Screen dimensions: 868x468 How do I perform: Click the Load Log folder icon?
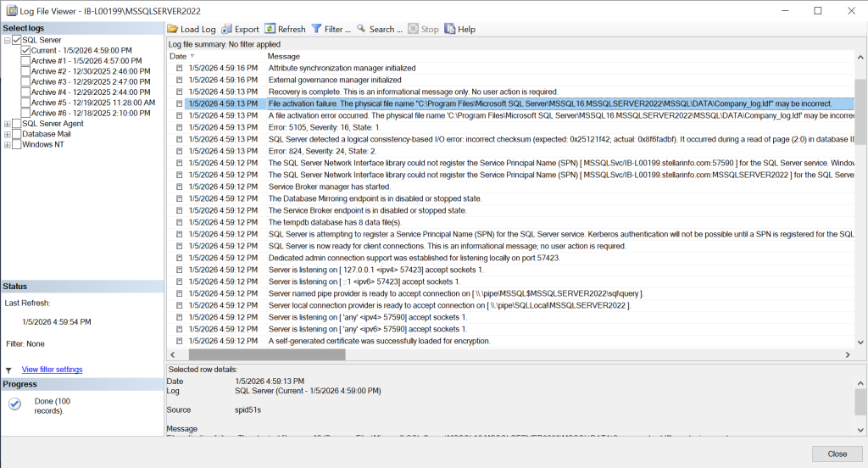click(x=173, y=29)
